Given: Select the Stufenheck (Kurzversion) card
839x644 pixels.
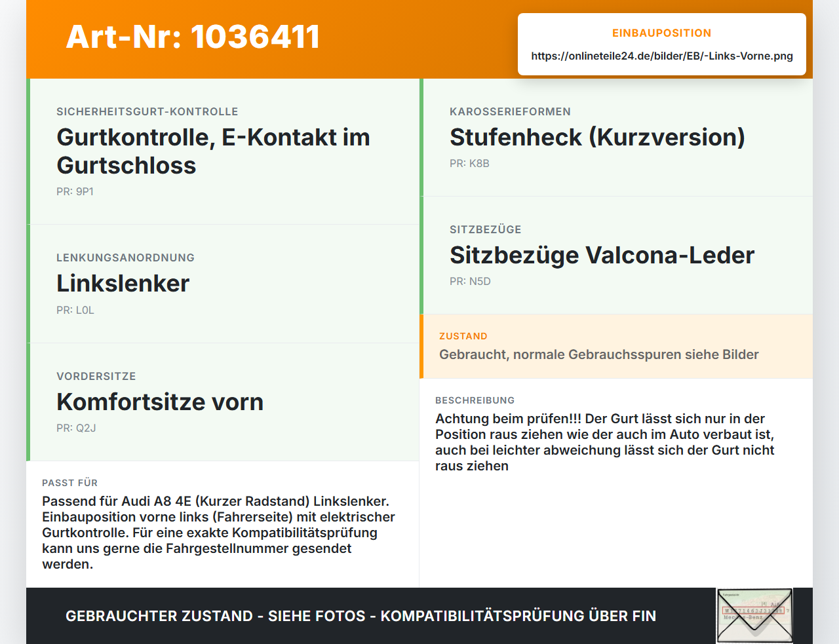Looking at the screenshot, I should (616, 138).
